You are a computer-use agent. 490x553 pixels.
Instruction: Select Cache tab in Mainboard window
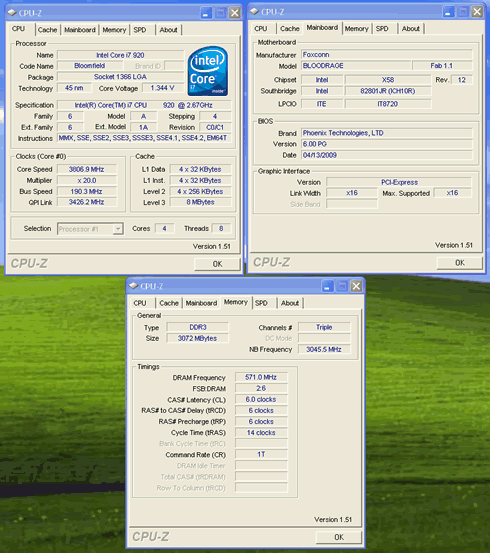(x=290, y=29)
